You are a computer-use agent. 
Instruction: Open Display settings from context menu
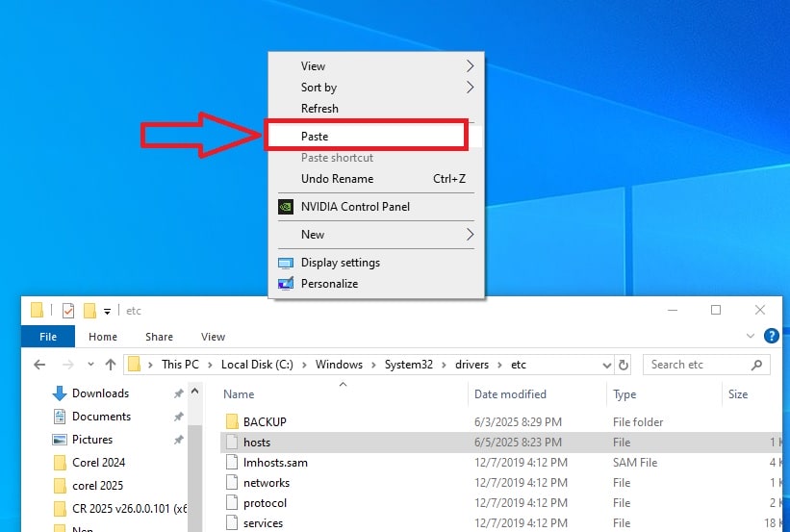(x=376, y=263)
